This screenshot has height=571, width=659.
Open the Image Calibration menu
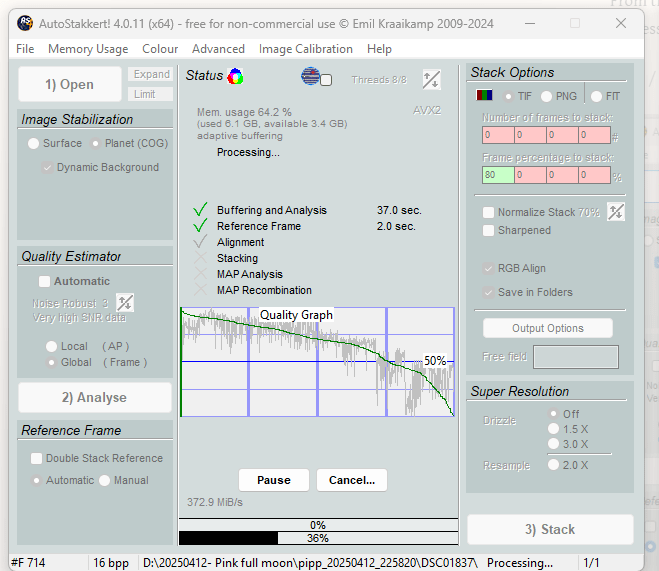305,48
